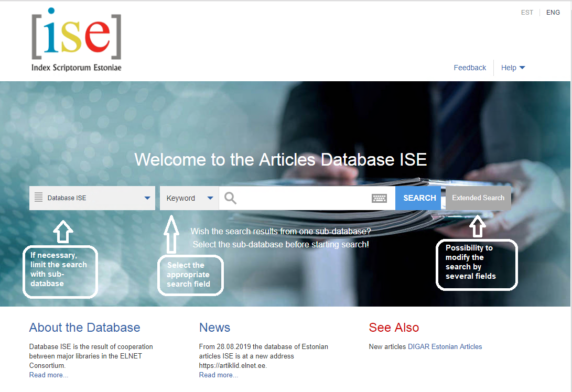The image size is (572, 392).
Task: Click the list icon beside Database ISE
Action: coord(38,197)
